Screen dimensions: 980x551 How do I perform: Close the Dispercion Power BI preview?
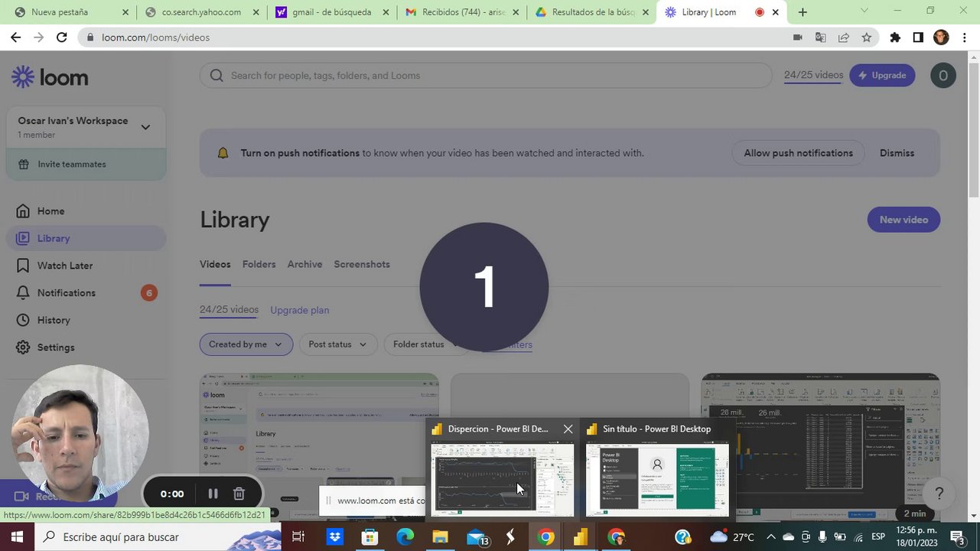pos(568,429)
